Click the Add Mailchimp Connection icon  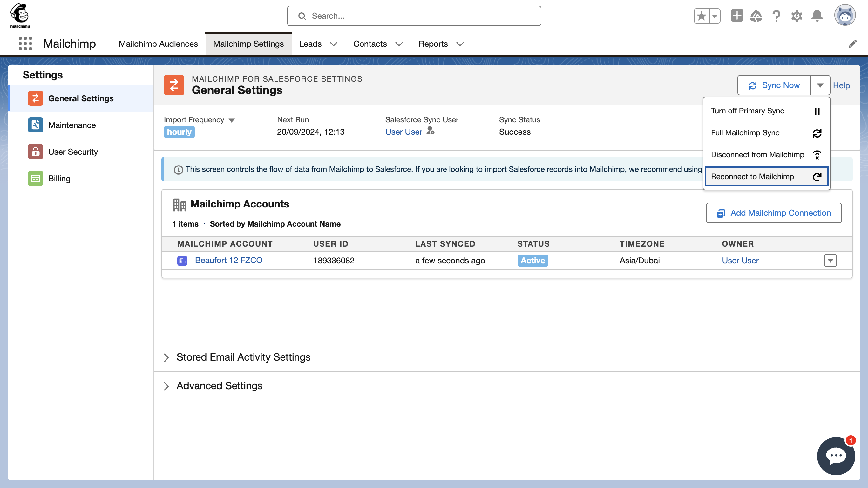pyautogui.click(x=720, y=213)
